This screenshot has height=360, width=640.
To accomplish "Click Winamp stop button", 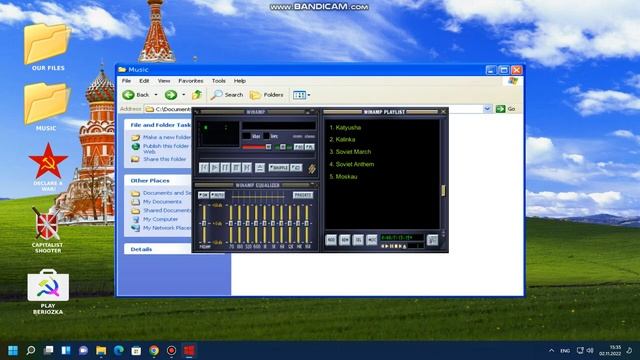I will (236, 167).
